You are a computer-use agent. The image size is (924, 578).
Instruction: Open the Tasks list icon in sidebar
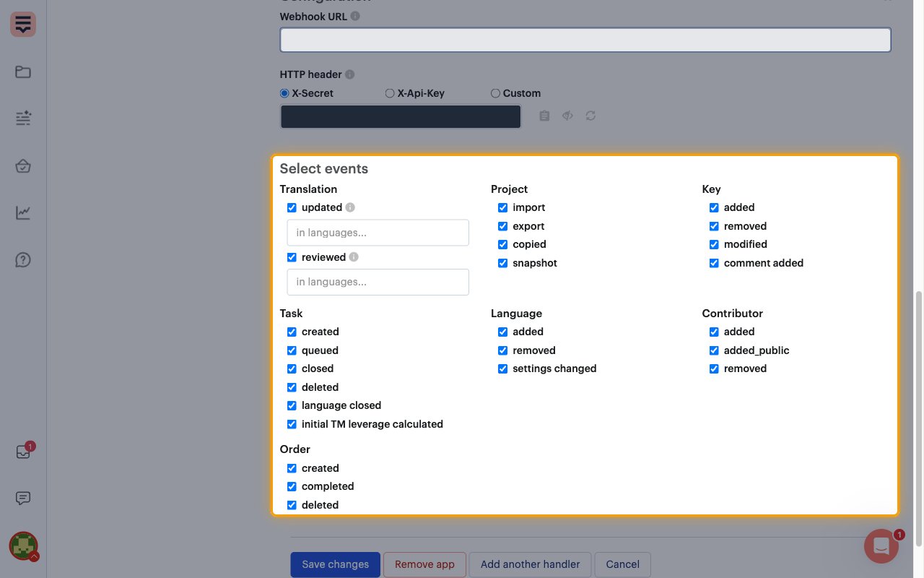[23, 118]
